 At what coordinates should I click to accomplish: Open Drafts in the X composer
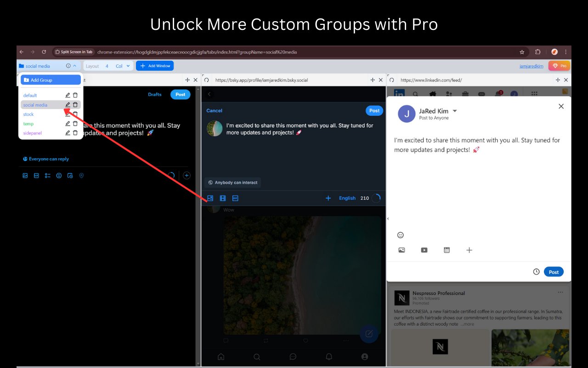point(155,94)
